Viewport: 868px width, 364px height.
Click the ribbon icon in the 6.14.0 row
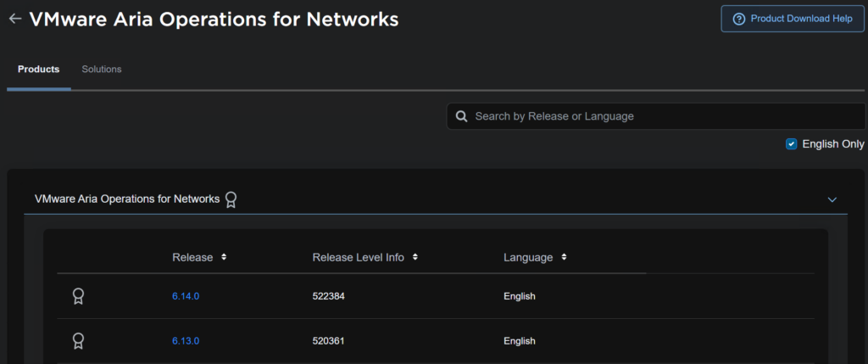(78, 296)
